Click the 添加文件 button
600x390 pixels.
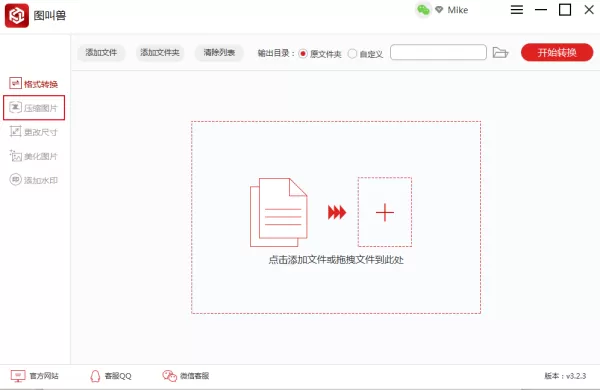(x=101, y=52)
